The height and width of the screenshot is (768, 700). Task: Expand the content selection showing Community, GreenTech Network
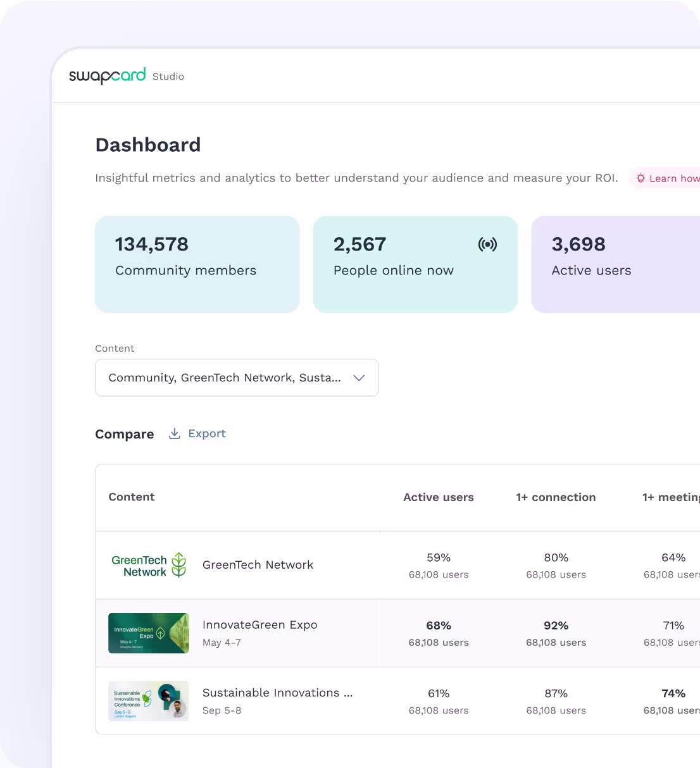[x=237, y=378]
